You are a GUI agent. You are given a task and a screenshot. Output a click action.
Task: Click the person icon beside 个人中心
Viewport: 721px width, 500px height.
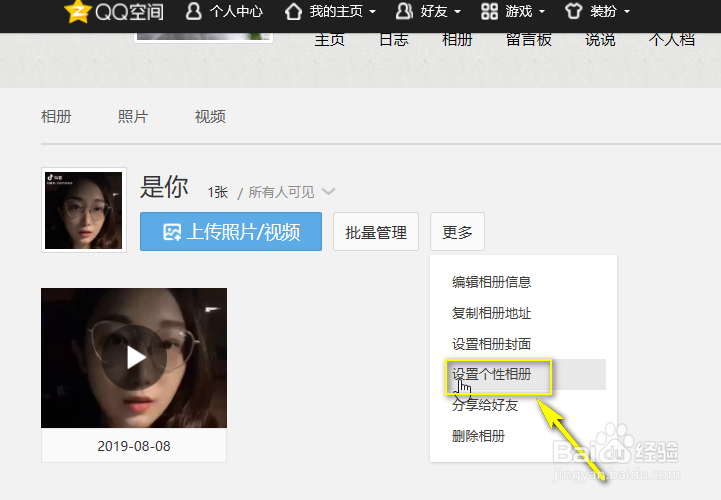click(194, 11)
